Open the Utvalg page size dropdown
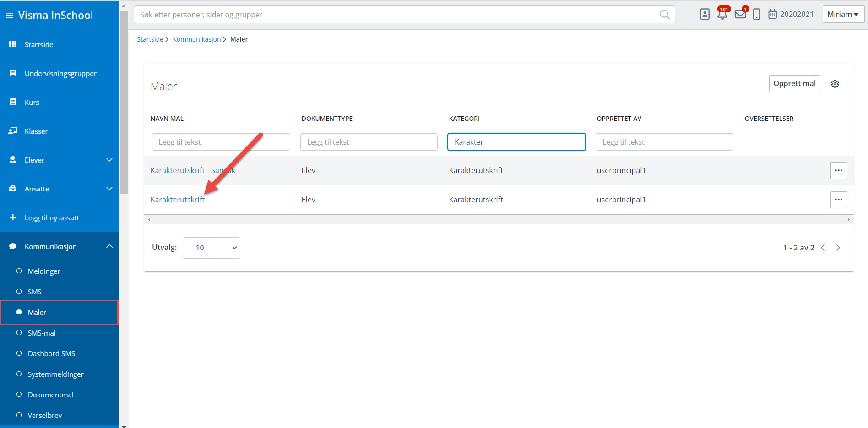Viewport: 868px width, 428px height. pyautogui.click(x=211, y=248)
